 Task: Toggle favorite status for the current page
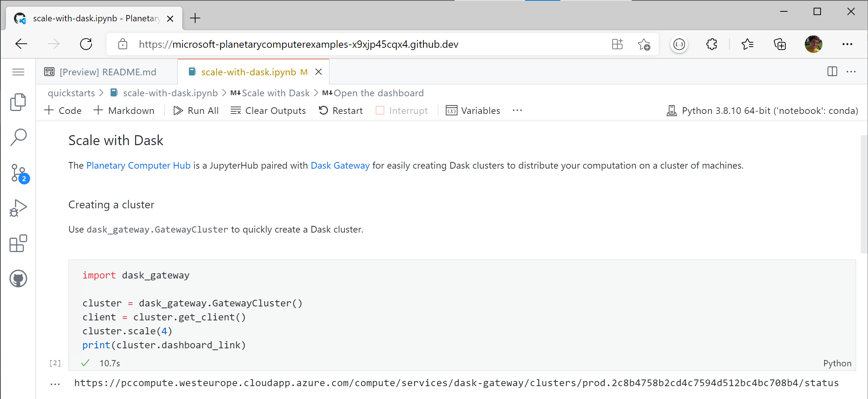[x=644, y=44]
